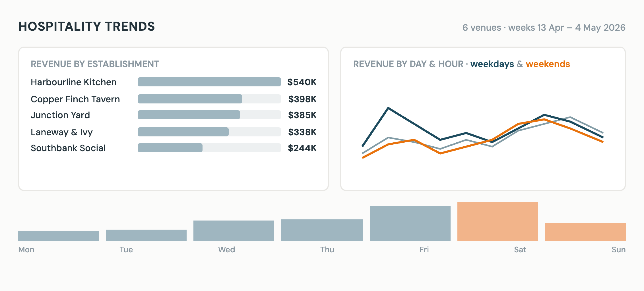Click the Thu axis label

(x=327, y=250)
